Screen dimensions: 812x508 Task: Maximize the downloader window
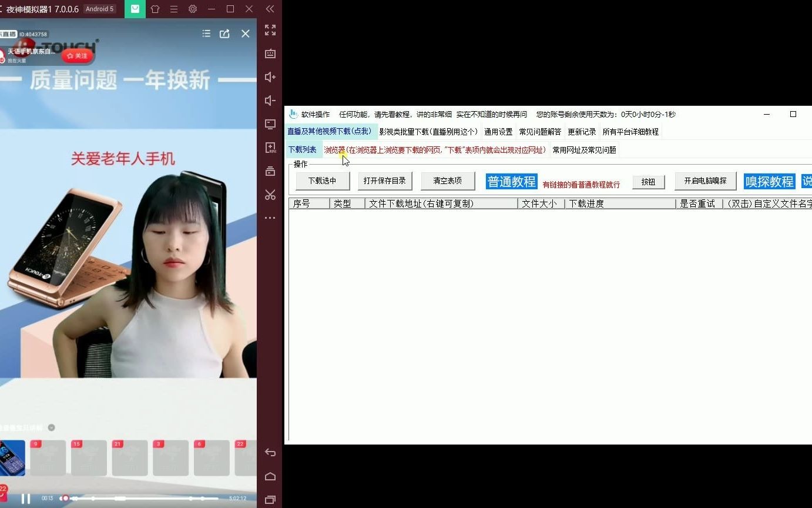(x=793, y=114)
